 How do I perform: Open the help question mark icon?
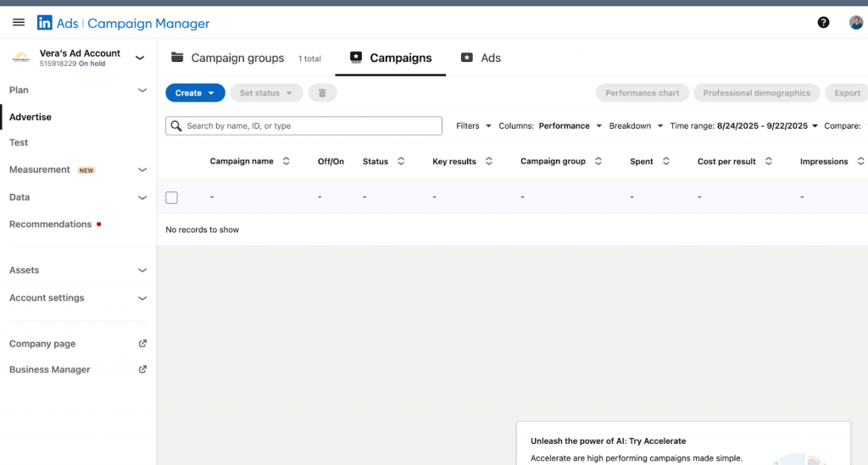823,23
